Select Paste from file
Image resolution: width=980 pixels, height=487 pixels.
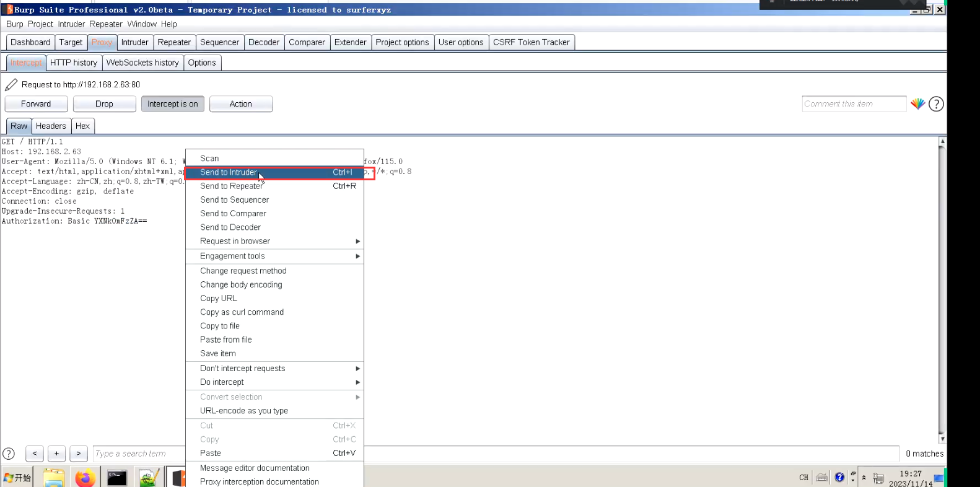[274, 340]
